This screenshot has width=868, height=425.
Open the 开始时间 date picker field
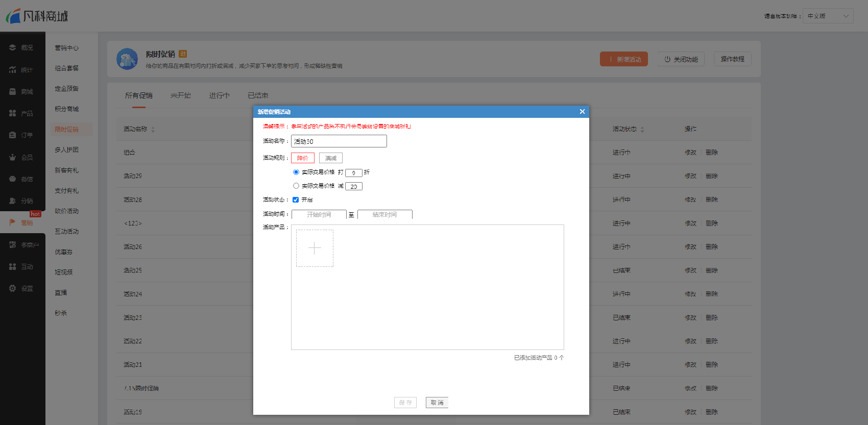point(319,215)
